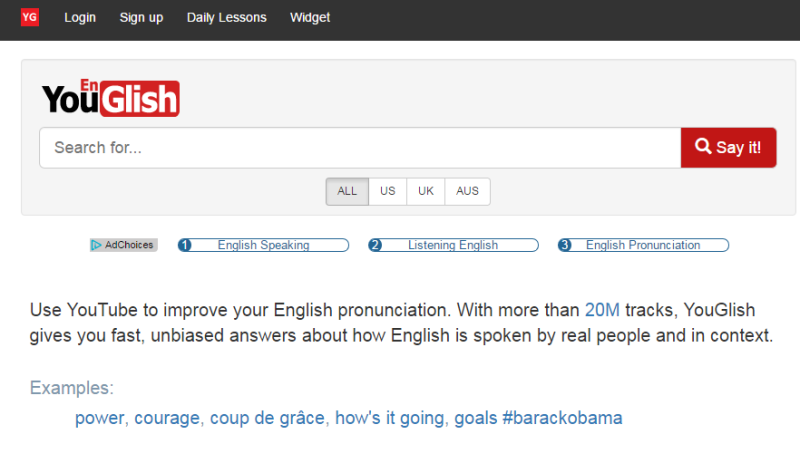Click the red YG logo icon
Viewport: 800px width, 463px height.
30,17
